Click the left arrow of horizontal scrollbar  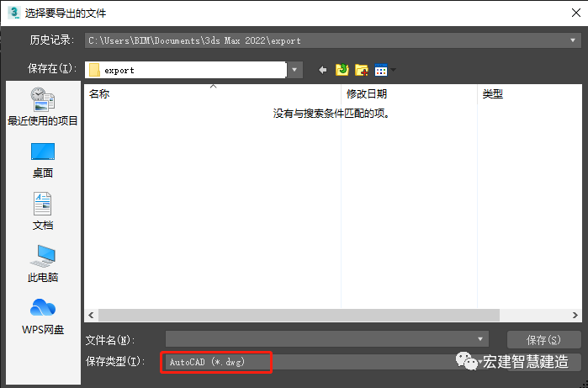point(91,316)
